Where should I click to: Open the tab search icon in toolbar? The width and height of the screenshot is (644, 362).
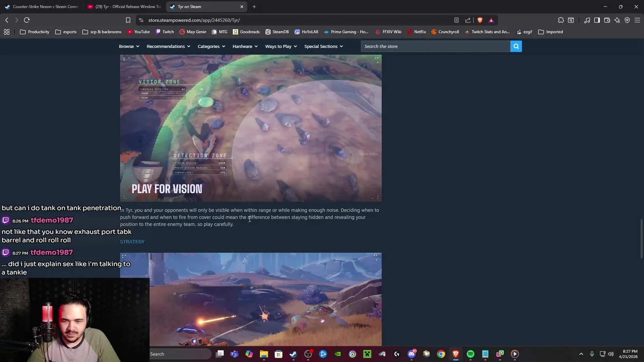(571, 20)
